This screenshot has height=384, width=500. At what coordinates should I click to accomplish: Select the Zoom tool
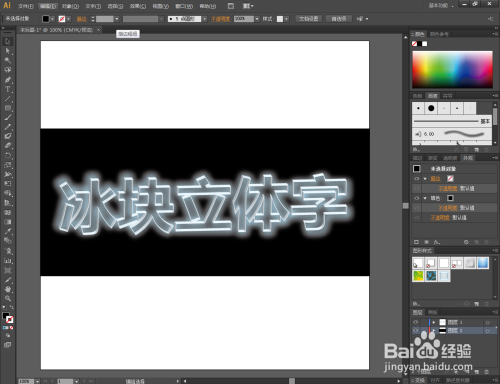[x=8, y=298]
